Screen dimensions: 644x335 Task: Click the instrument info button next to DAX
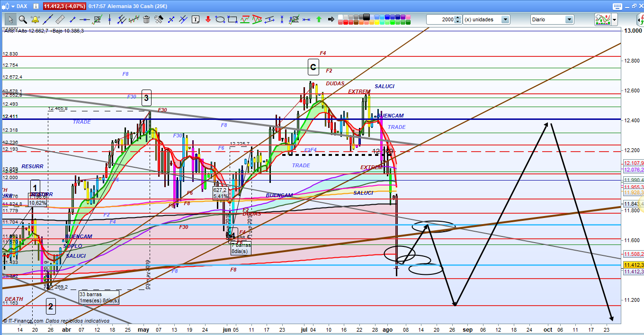(x=35, y=6)
